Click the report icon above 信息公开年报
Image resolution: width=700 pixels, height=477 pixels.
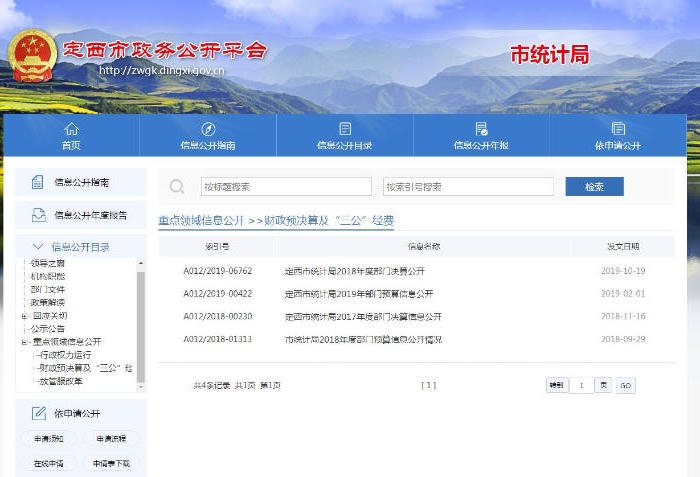click(481, 129)
